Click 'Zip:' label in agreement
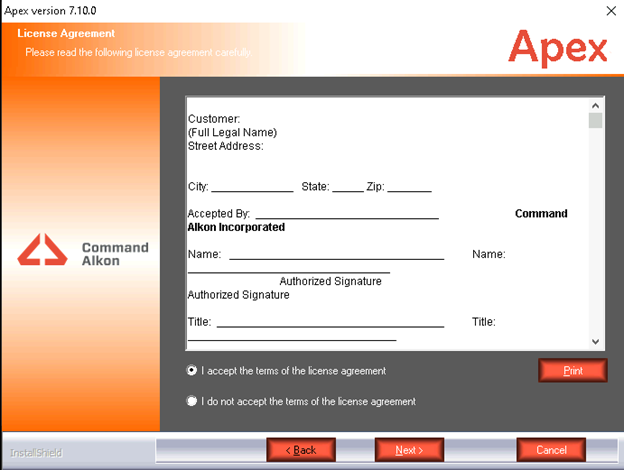Screen dimensions: 624x470 click(x=376, y=187)
